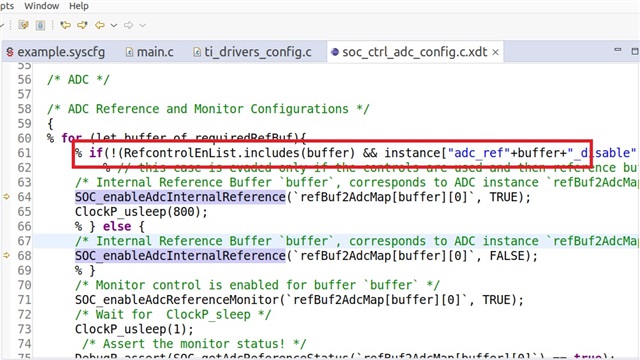Click 'ClockP_usleep(800);' on line 65
The width and height of the screenshot is (640, 360).
(x=141, y=212)
